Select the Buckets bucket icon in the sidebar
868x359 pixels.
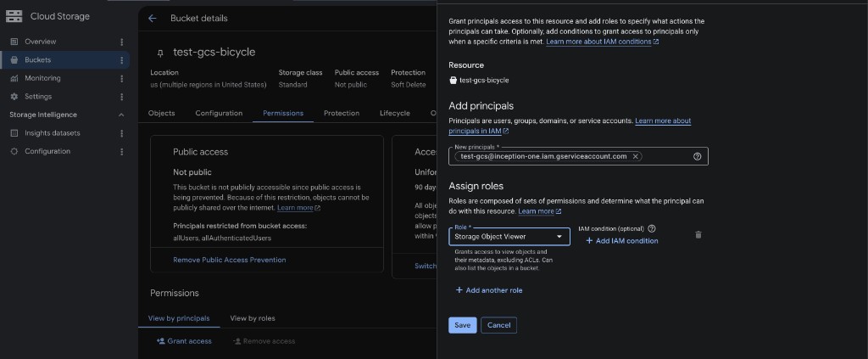[x=14, y=59]
